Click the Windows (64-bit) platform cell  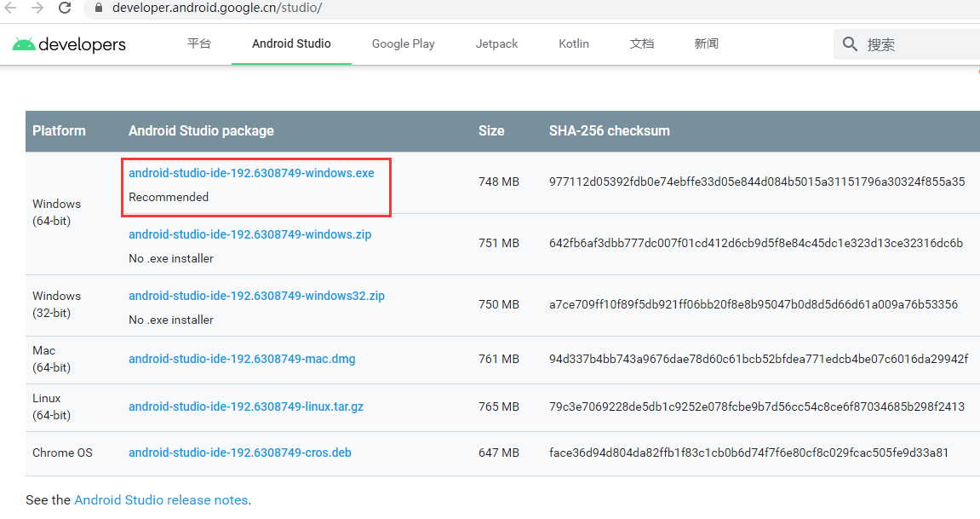point(56,212)
